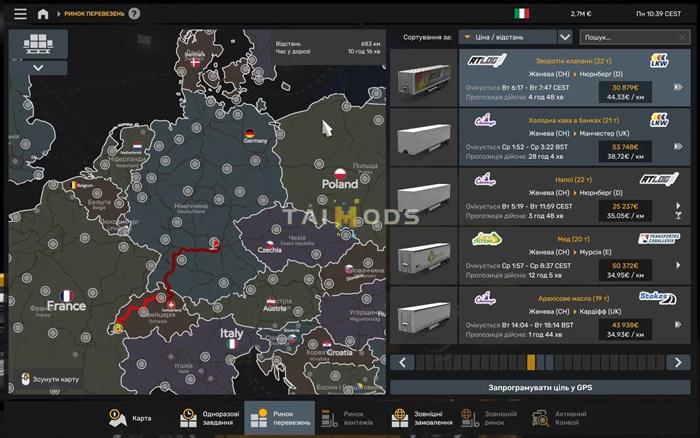Click the 2,7M € account balance
This screenshot has width=700, height=438.
pos(581,14)
